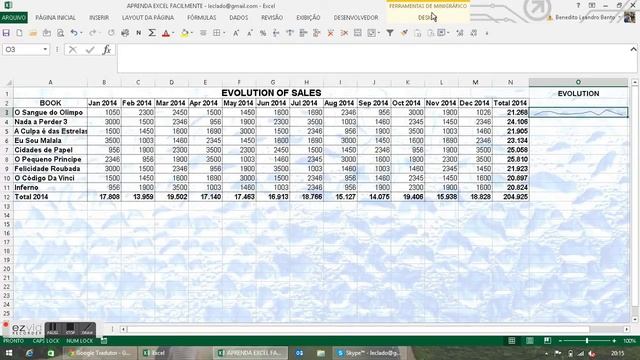Viewport: 640px width, 360px height.
Task: Apply cell borders icon
Action: (217, 33)
